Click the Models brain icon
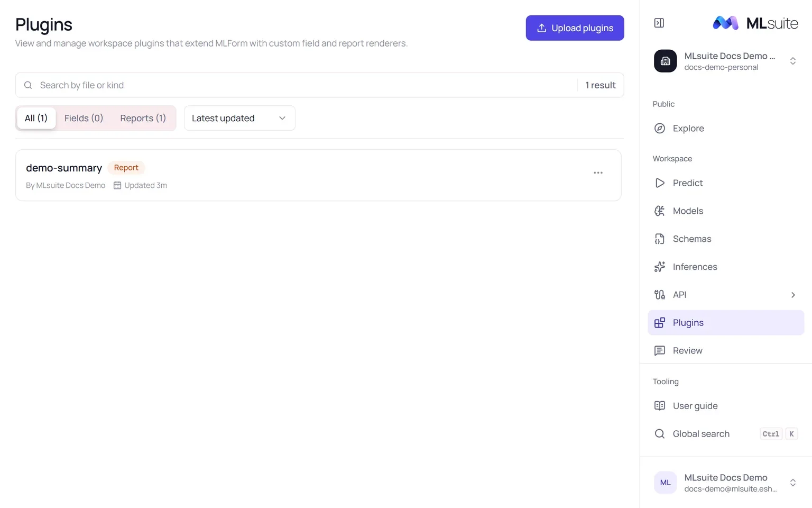This screenshot has width=812, height=508. tap(660, 211)
